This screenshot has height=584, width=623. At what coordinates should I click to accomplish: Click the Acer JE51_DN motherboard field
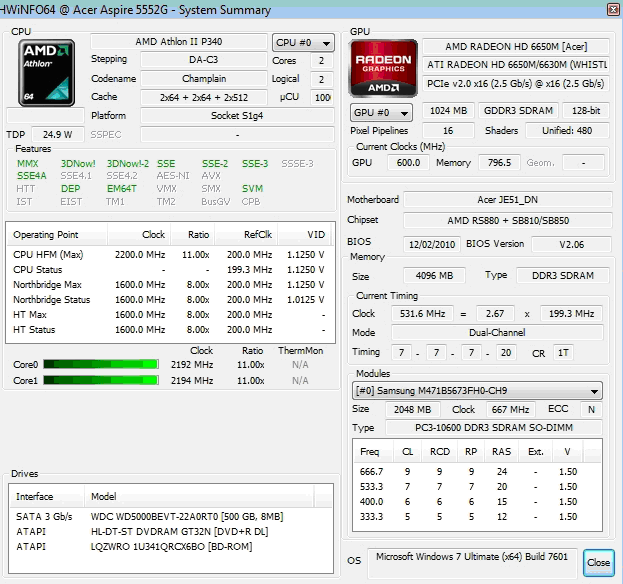(507, 200)
